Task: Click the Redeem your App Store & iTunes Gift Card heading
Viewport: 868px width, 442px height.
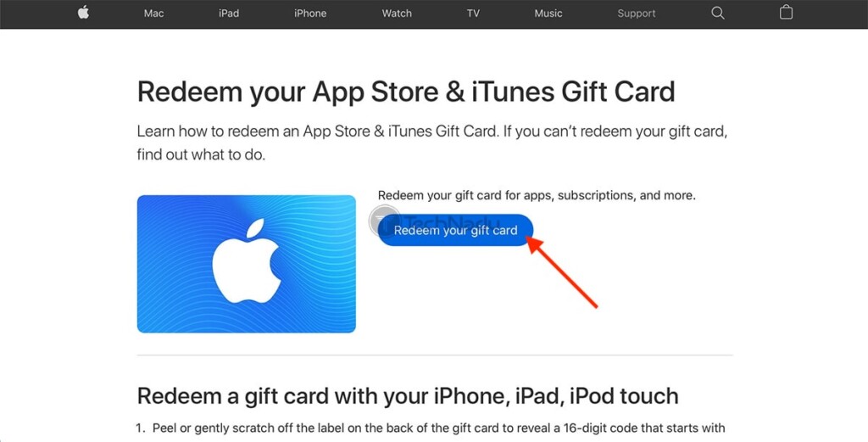Action: 406,92
